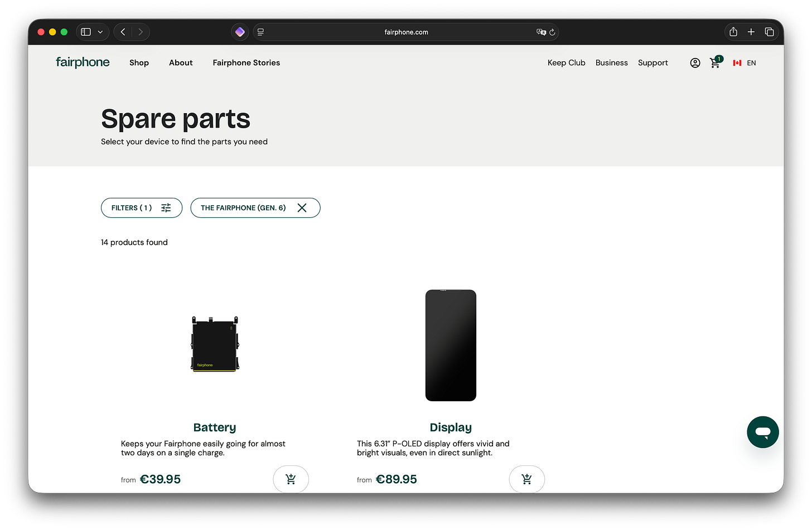Open a new Safari tab
This screenshot has height=530, width=812.
pos(751,32)
